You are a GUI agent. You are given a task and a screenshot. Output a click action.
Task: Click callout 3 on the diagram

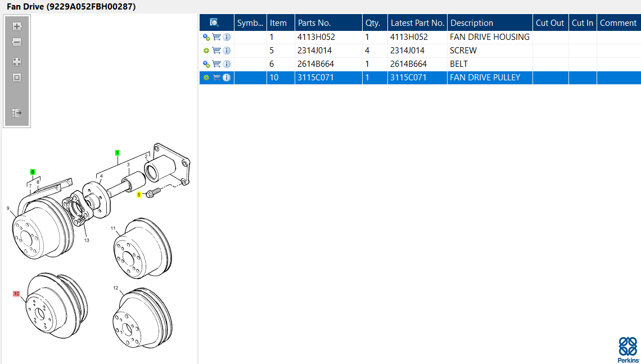tap(128, 165)
